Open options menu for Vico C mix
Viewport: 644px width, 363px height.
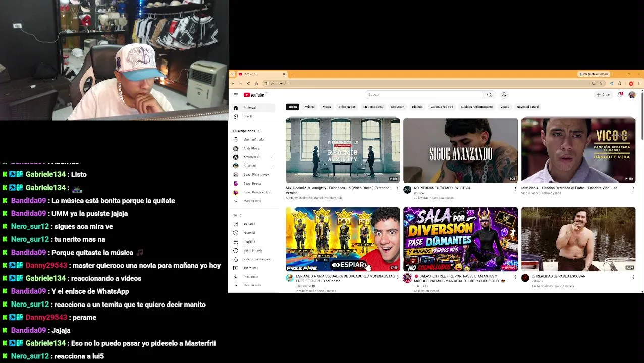tap(633, 189)
